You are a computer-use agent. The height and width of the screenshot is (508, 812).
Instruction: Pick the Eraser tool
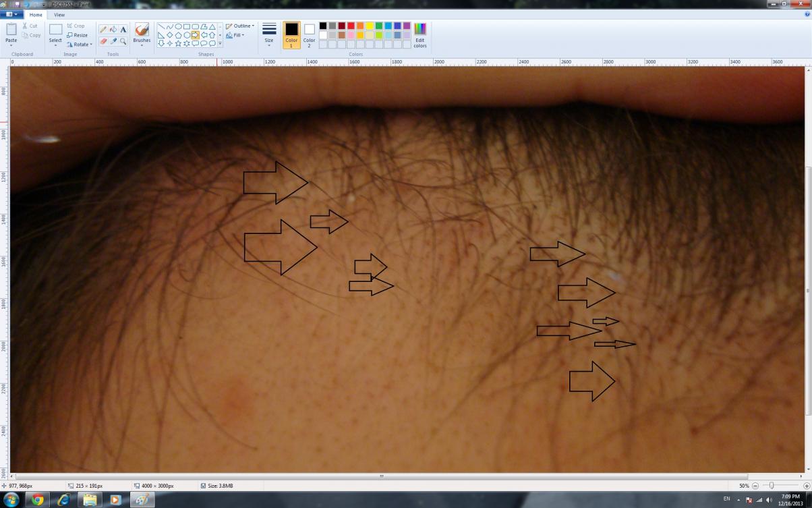point(103,41)
